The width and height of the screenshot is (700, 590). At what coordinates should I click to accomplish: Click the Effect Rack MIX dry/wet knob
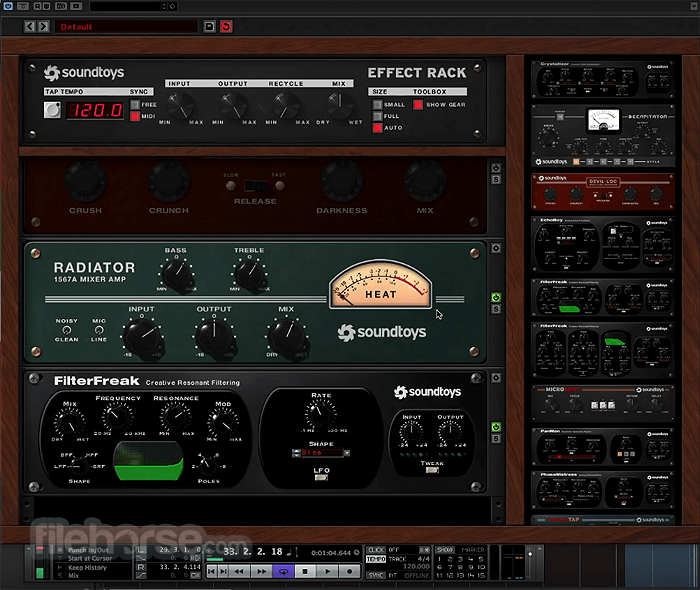(x=340, y=105)
